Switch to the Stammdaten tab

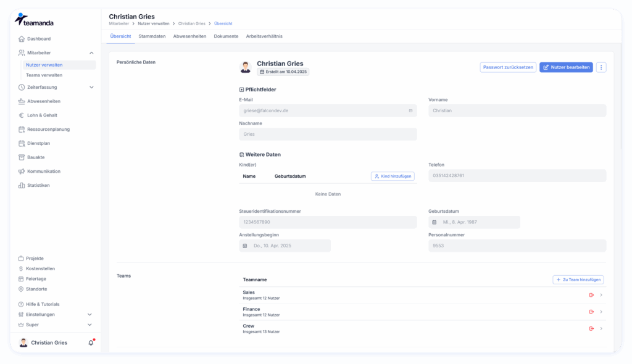point(152,36)
